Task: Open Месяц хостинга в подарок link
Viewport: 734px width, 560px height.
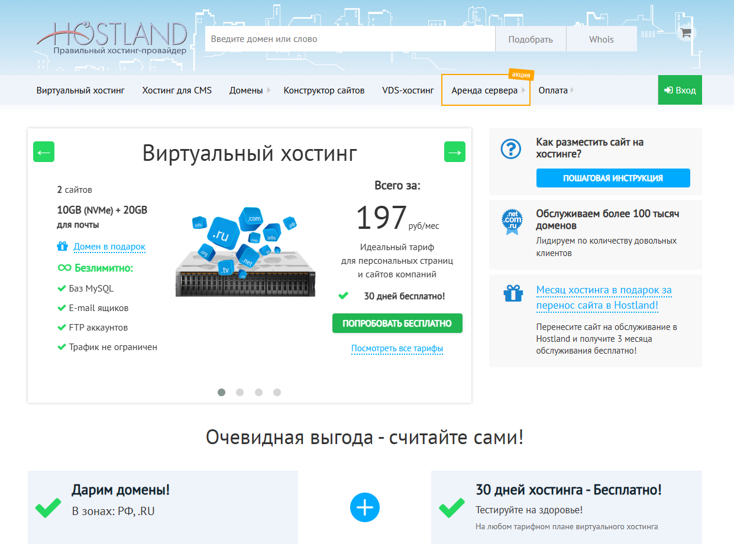Action: (604, 298)
